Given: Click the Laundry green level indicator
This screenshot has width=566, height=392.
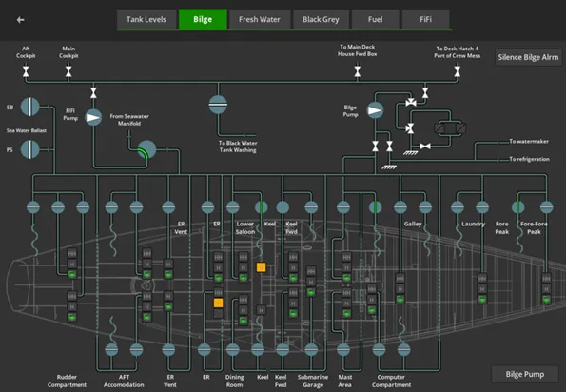Looking at the screenshot, I should [482, 300].
